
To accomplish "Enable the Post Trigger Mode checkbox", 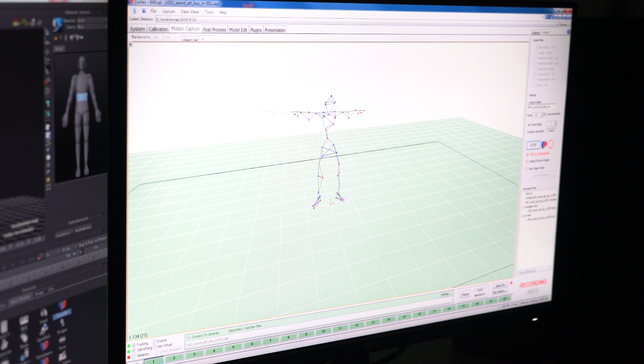I will [x=527, y=169].
